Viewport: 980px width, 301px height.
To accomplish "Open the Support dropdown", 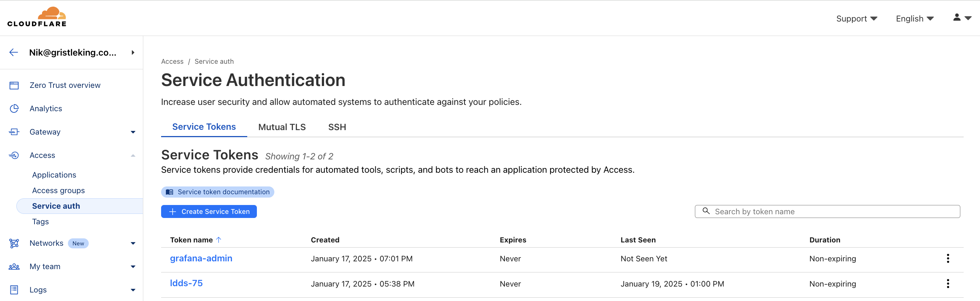I will click(856, 19).
